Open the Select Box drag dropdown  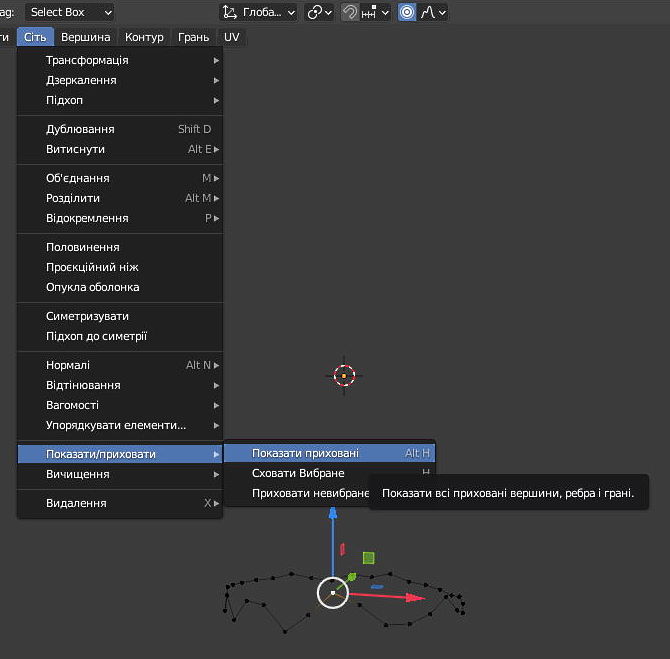click(69, 12)
